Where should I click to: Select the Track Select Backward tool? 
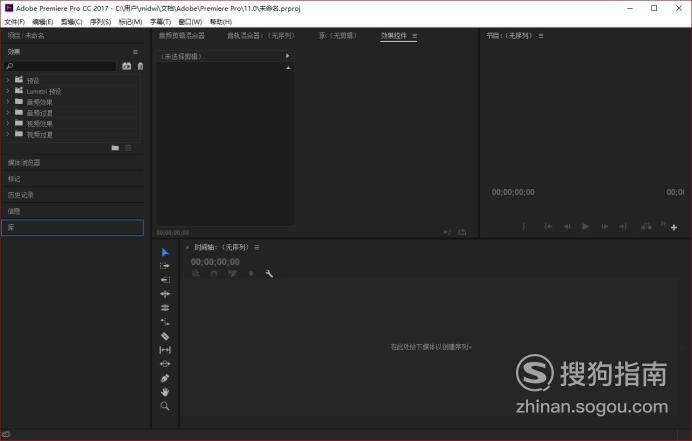tap(165, 280)
